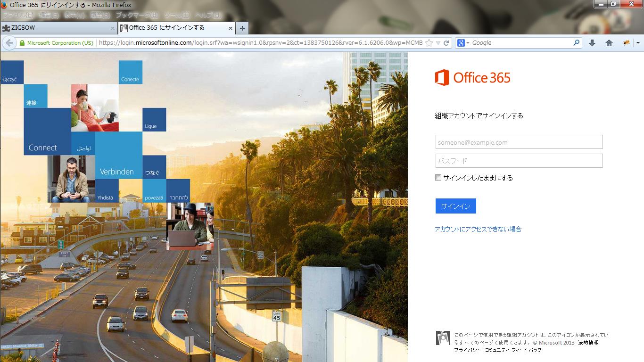Open a new tab with plus button
Screen dimensions: 644x362
242,28
